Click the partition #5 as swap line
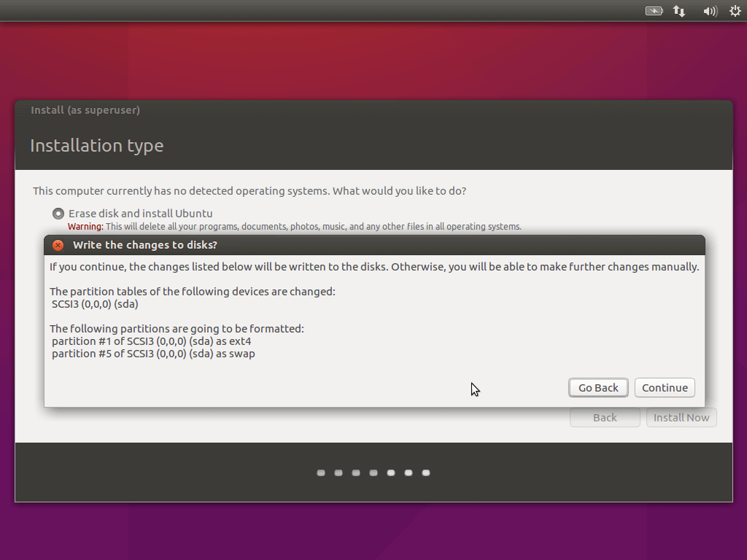This screenshot has height=560, width=747. point(153,354)
